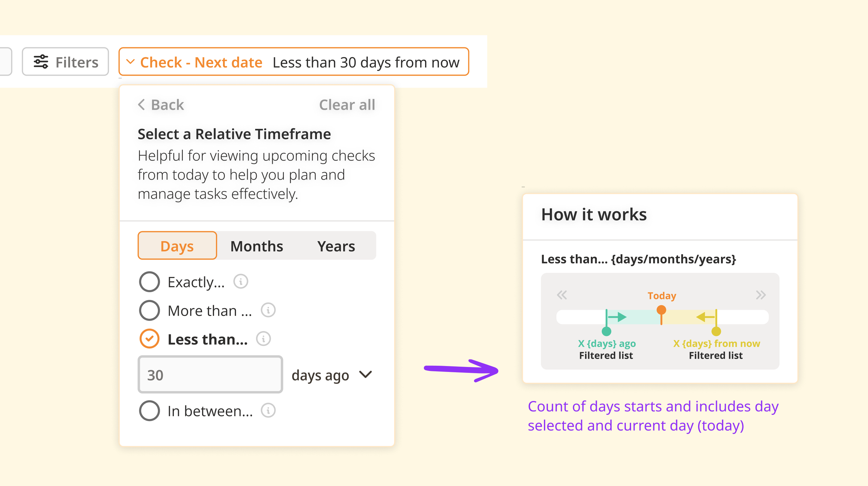Click the number input field showing 30
Image resolution: width=868 pixels, height=486 pixels.
point(210,375)
